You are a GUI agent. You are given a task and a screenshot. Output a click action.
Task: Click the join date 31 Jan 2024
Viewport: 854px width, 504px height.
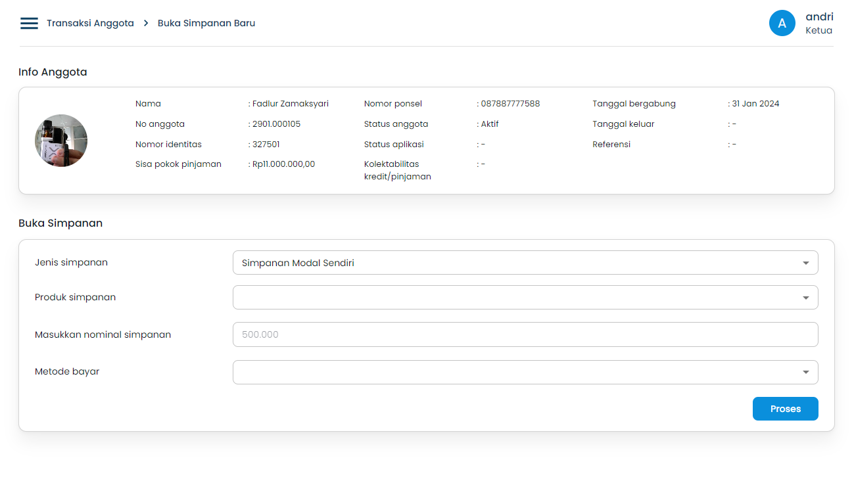coord(755,104)
